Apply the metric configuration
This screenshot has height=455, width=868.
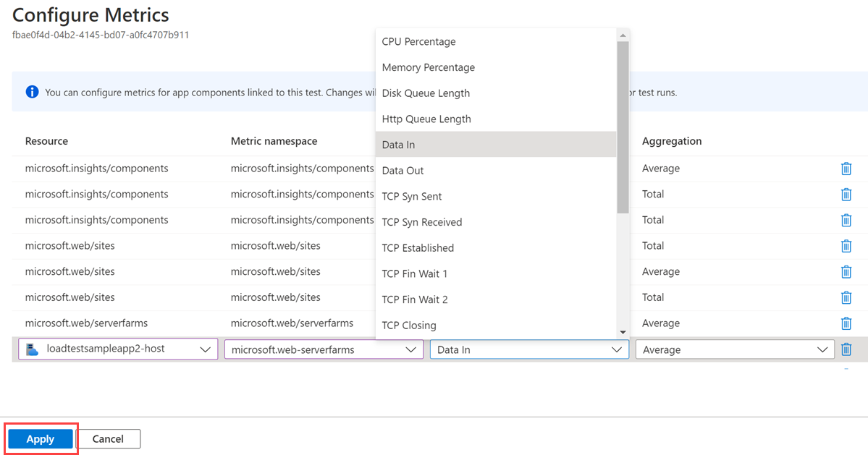tap(41, 439)
